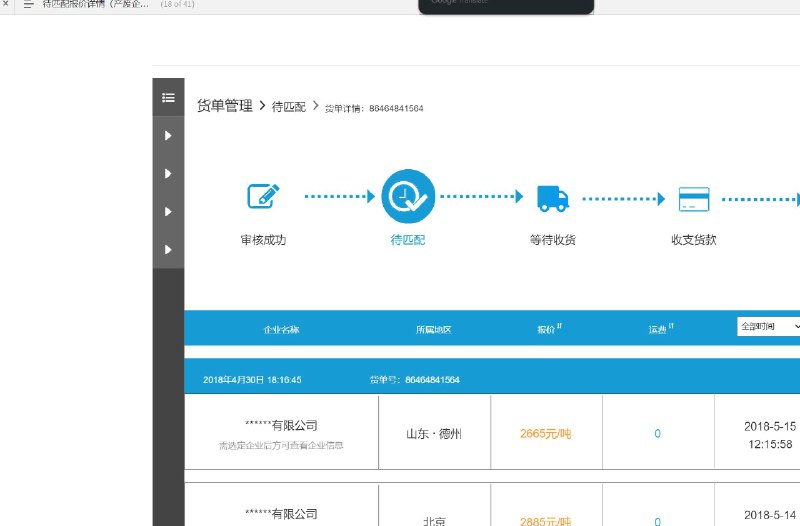This screenshot has width=800, height=526.
Task: Click the truck icon for 等待收货
Action: click(553, 198)
